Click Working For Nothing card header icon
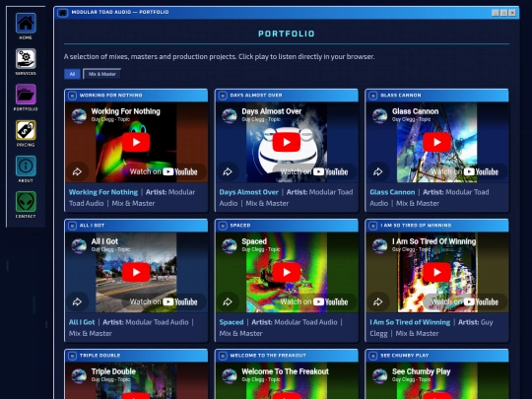This screenshot has height=399, width=532. (72, 96)
